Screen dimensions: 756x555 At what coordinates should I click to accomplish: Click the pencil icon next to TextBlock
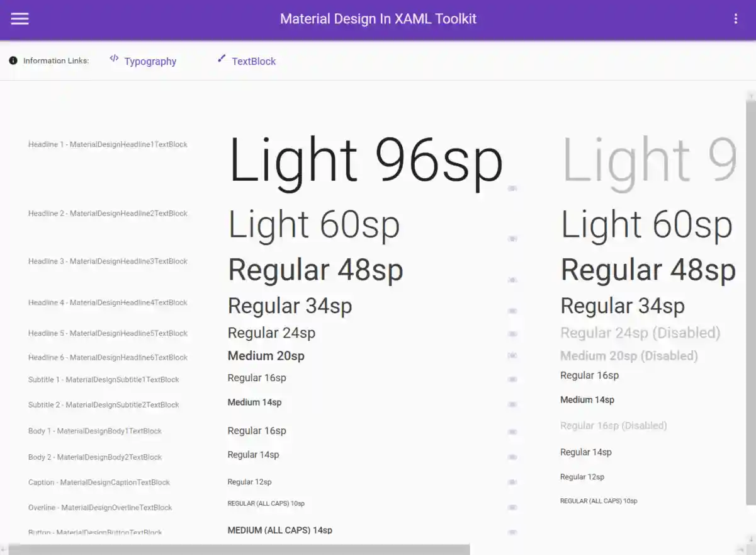(x=222, y=59)
